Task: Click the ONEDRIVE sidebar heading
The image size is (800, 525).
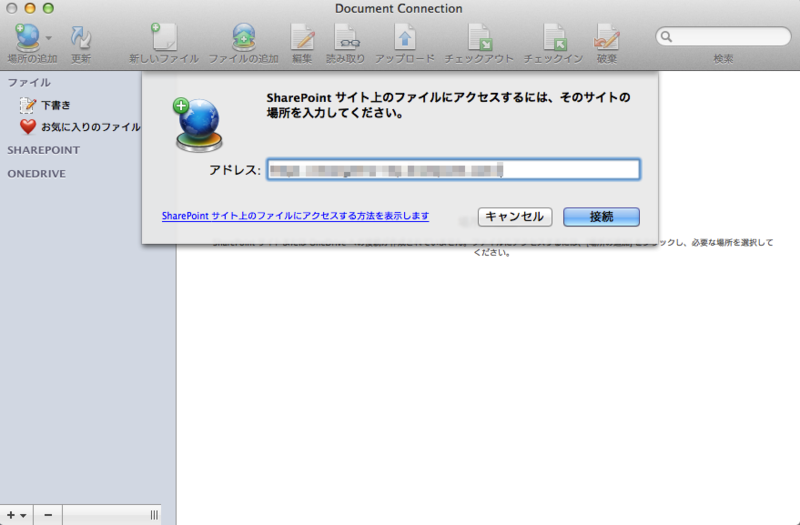Action: coord(37,173)
